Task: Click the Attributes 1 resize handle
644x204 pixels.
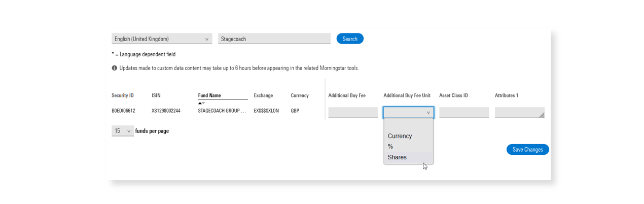Action: pyautogui.click(x=542, y=116)
